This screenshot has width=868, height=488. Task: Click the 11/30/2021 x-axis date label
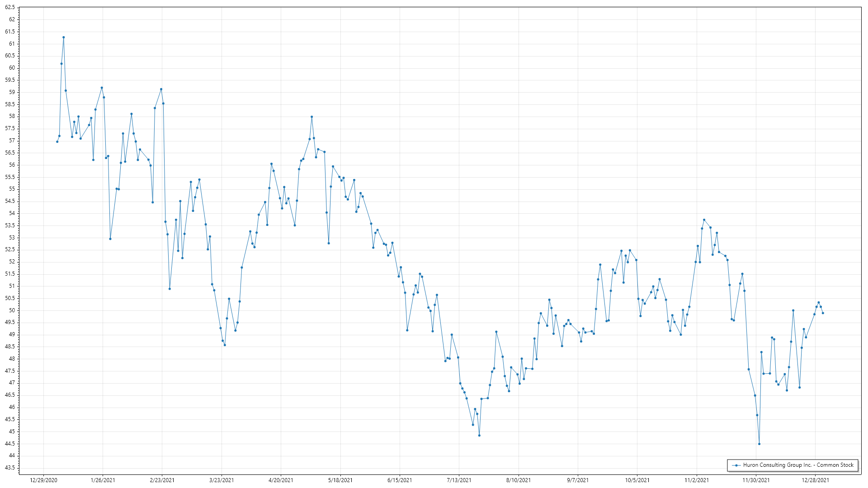point(756,480)
